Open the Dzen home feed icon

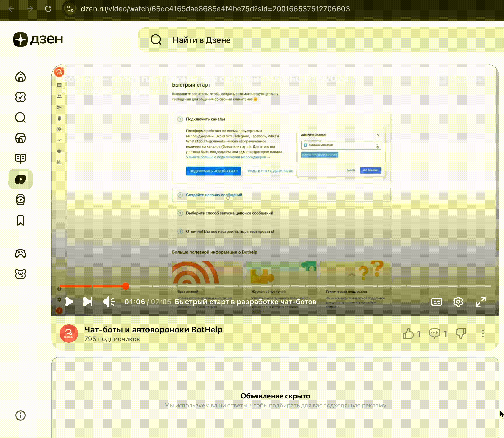click(x=21, y=77)
